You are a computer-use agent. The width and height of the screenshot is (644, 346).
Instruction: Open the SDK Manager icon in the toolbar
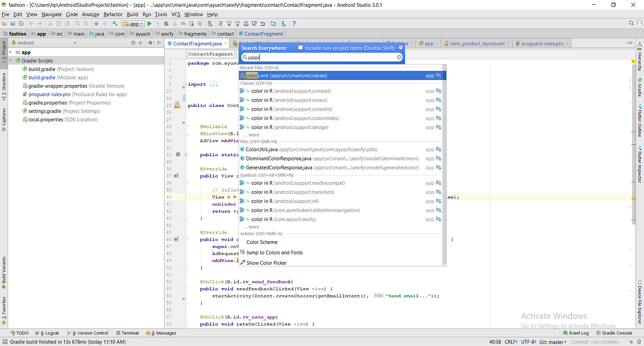tap(283, 23)
